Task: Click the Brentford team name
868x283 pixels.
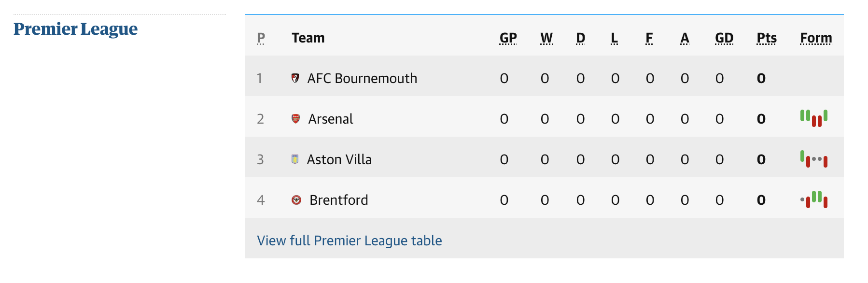Action: [338, 200]
